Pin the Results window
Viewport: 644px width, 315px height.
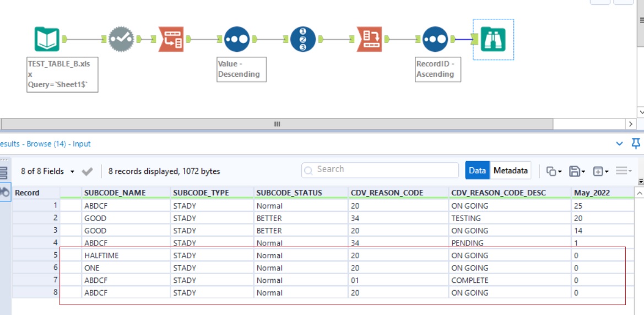coord(635,144)
